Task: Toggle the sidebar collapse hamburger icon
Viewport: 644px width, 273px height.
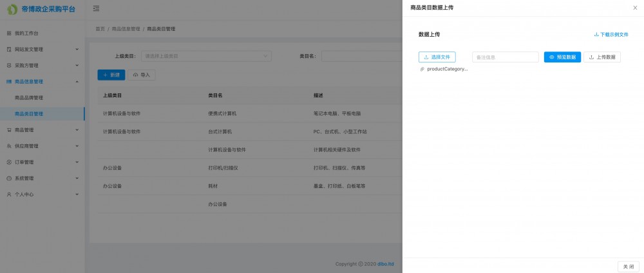Action: tap(96, 8)
